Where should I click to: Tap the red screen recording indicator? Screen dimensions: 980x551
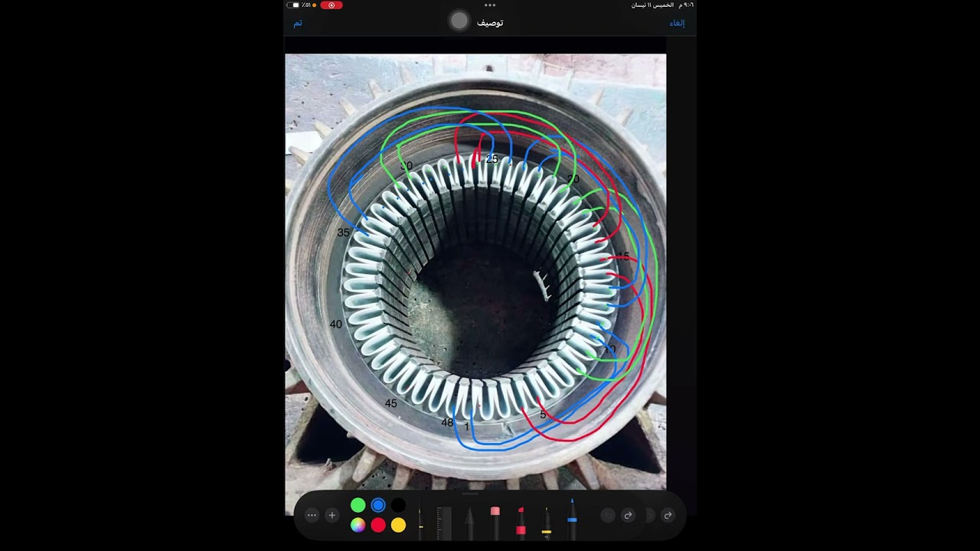(332, 5)
